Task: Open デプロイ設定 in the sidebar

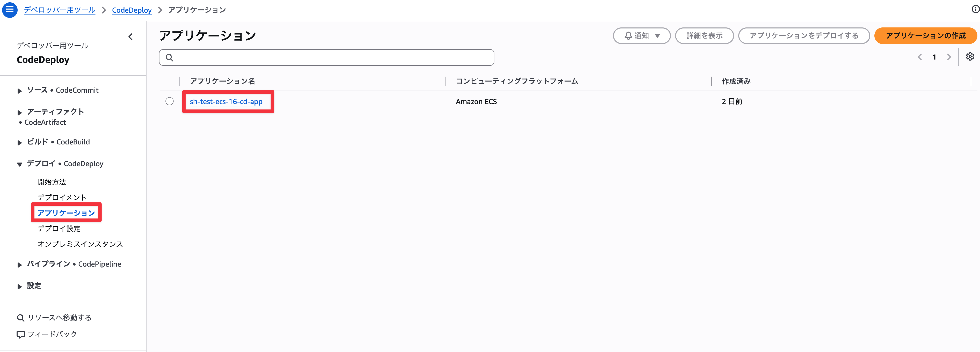Action: 59,228
